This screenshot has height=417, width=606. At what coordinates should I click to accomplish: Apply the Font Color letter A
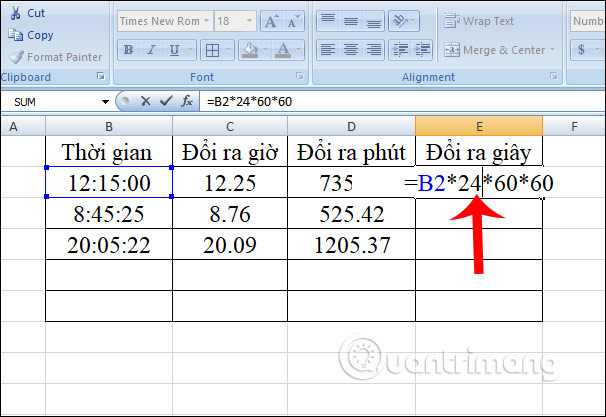(x=283, y=50)
